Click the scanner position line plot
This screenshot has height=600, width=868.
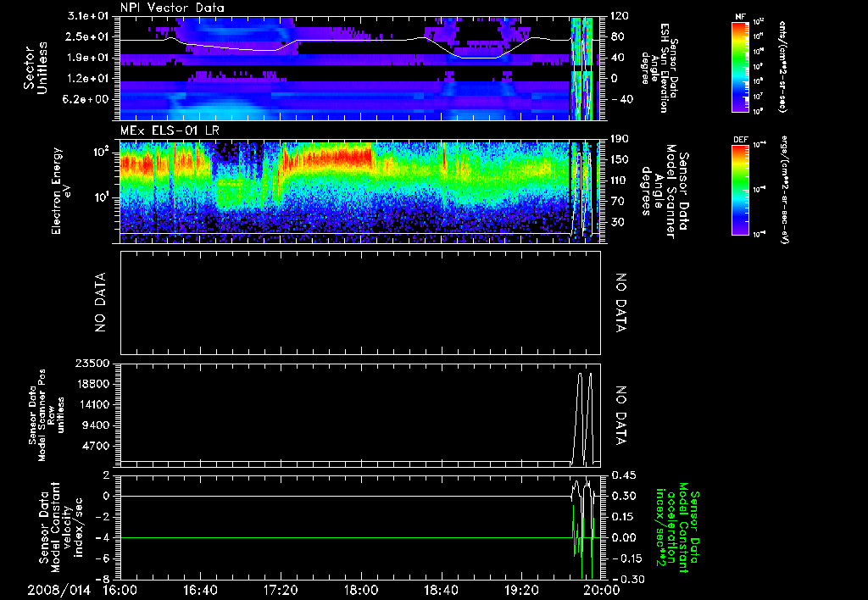pos(360,416)
